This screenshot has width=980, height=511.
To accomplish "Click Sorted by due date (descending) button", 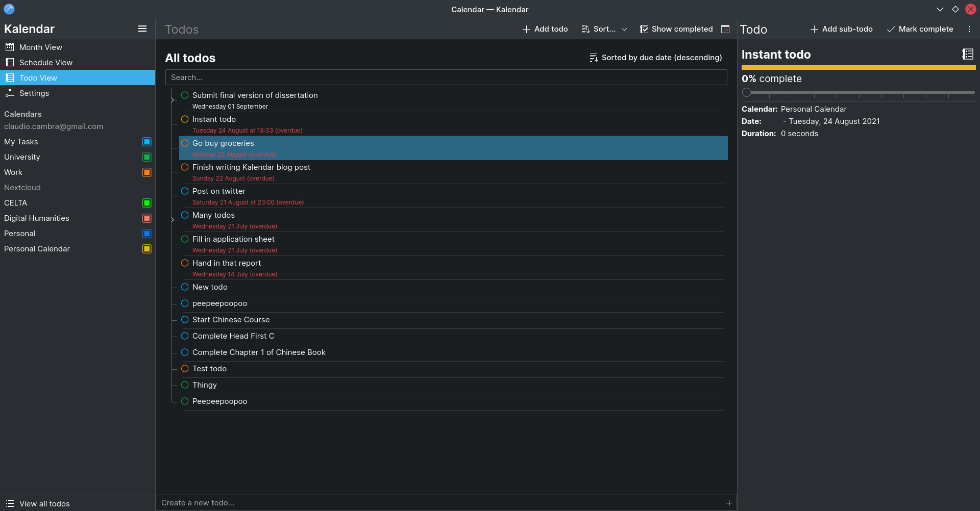I will pos(656,58).
